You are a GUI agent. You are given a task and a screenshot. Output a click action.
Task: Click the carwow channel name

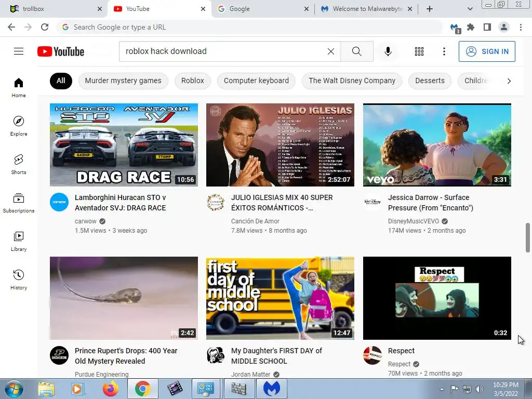(x=86, y=221)
